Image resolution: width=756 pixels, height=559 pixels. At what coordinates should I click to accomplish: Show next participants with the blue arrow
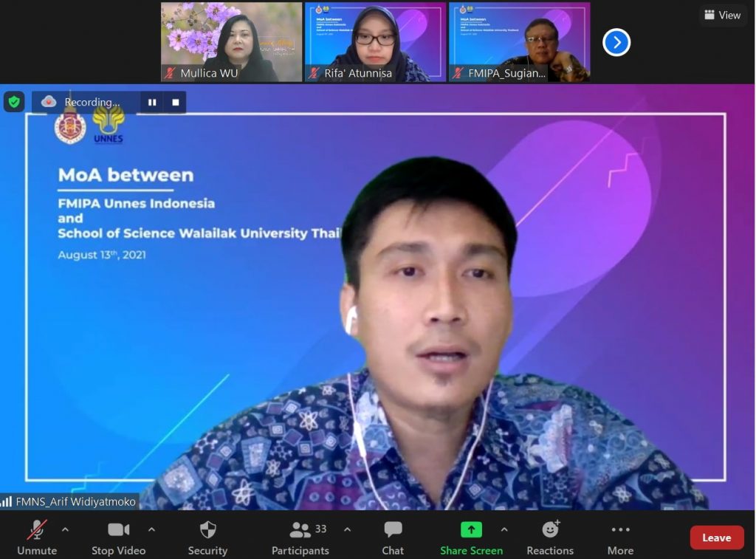(616, 42)
